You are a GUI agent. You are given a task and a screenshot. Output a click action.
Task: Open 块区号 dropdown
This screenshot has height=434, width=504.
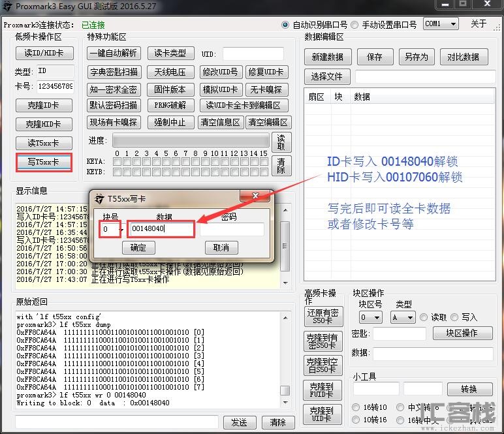pos(370,317)
